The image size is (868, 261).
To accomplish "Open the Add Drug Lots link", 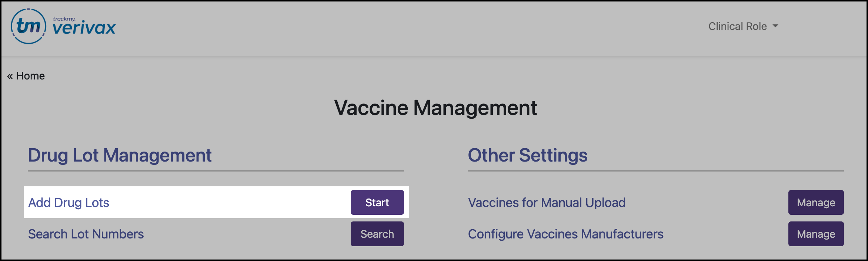I will tap(69, 202).
